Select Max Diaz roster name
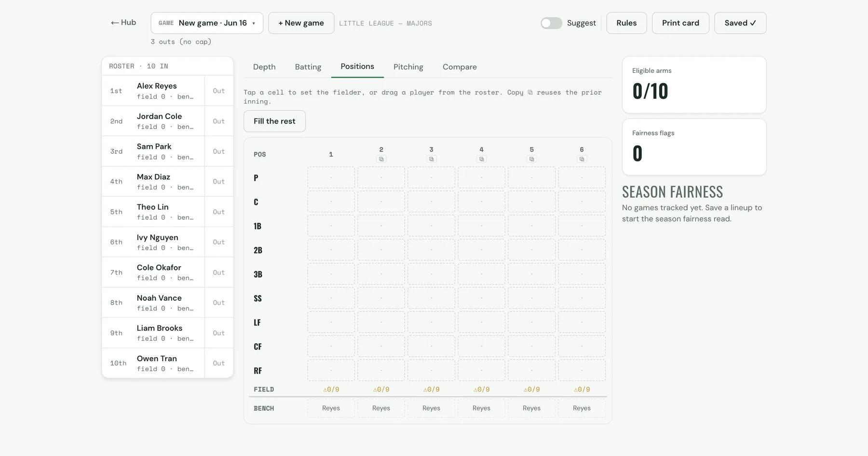The width and height of the screenshot is (868, 456). click(x=153, y=177)
